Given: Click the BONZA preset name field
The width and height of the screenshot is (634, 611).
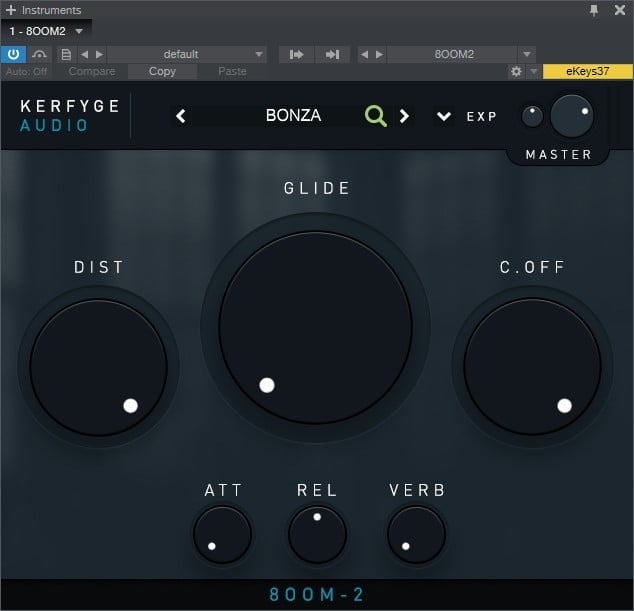Looking at the screenshot, I should [293, 116].
